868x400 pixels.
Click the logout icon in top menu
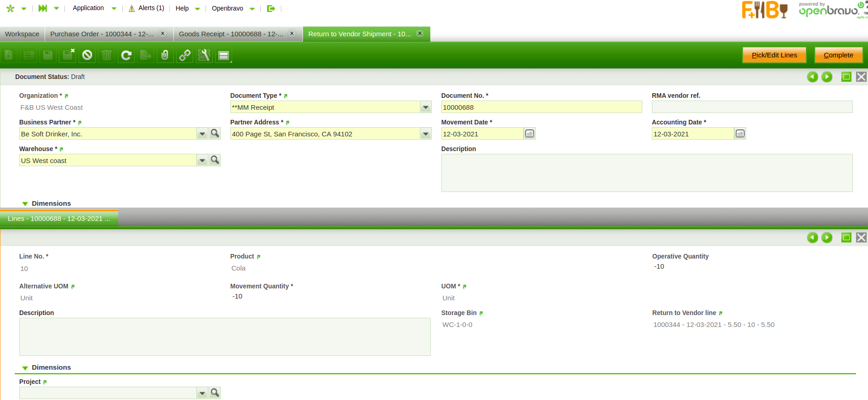[271, 8]
